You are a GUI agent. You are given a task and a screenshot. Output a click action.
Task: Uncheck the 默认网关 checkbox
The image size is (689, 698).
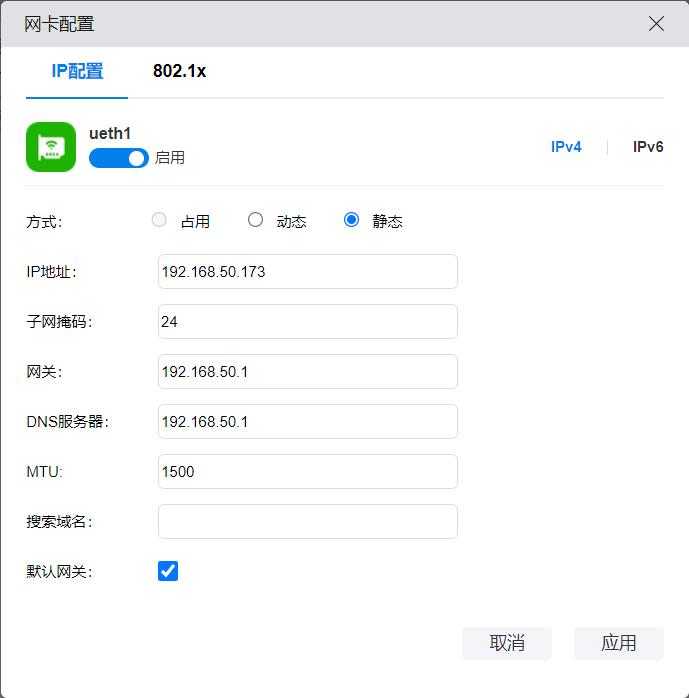[x=168, y=571]
